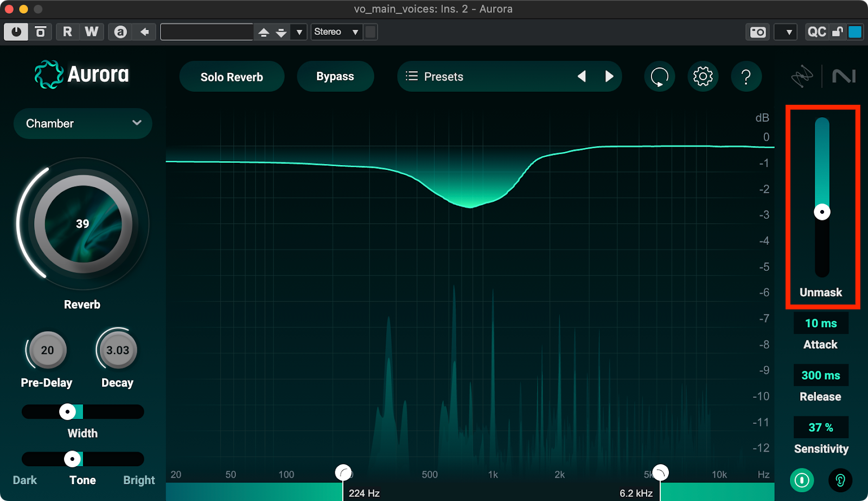
Task: Go to next preset with right triangle
Action: click(x=609, y=77)
